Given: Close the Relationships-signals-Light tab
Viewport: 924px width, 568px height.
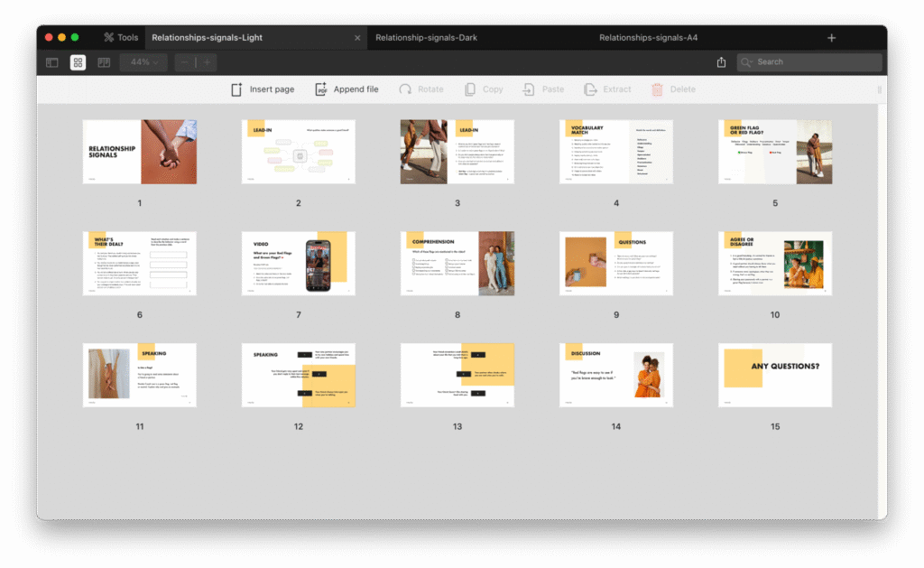Looking at the screenshot, I should point(357,38).
